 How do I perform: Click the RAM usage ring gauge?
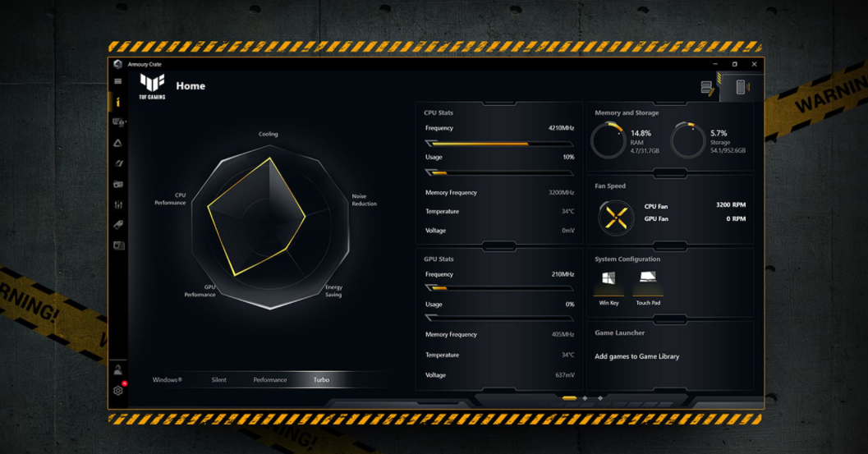coord(609,140)
